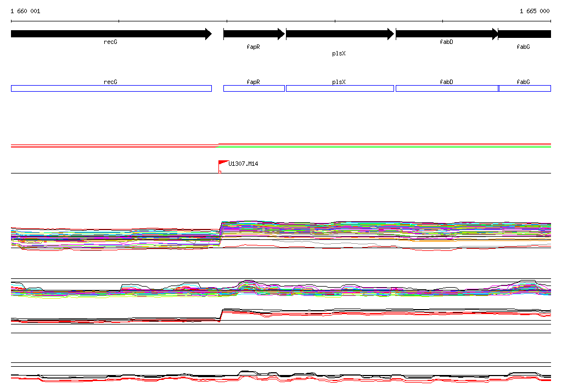Click the fapR black gene arrow

(x=254, y=34)
